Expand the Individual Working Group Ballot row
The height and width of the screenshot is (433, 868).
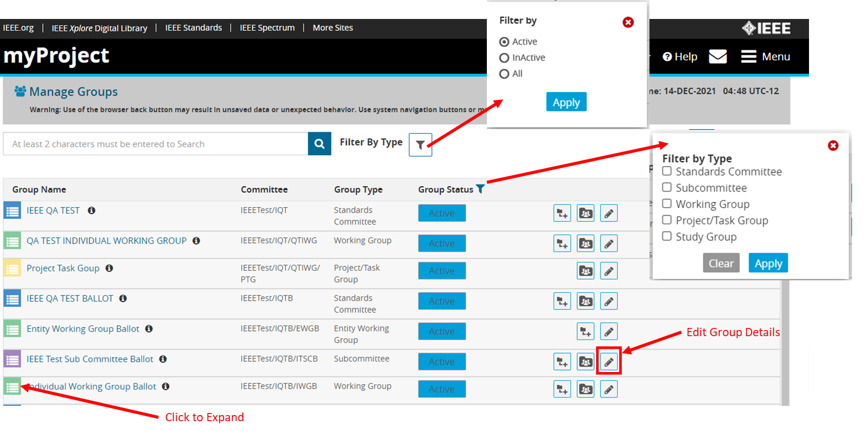(12, 386)
